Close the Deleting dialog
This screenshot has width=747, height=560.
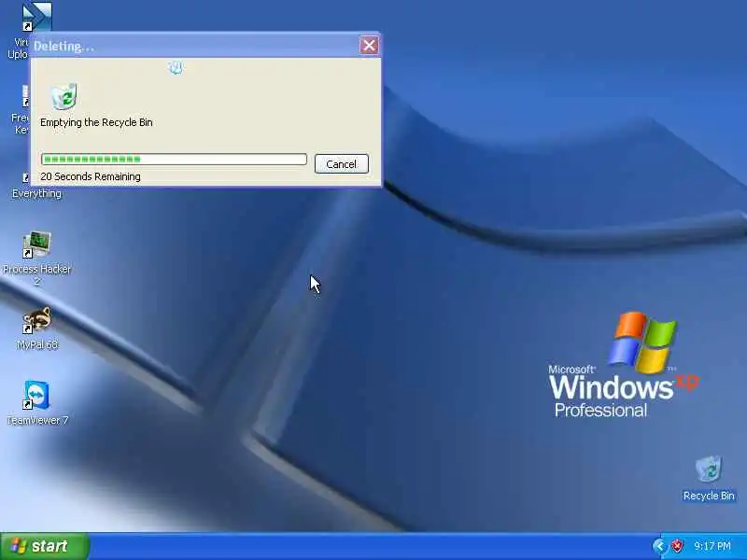(369, 45)
